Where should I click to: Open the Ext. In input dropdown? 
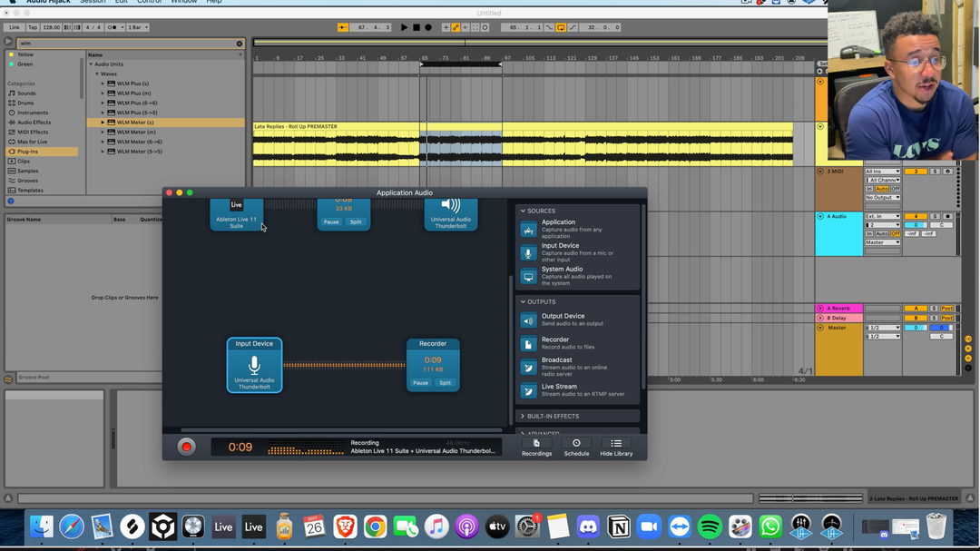point(882,216)
